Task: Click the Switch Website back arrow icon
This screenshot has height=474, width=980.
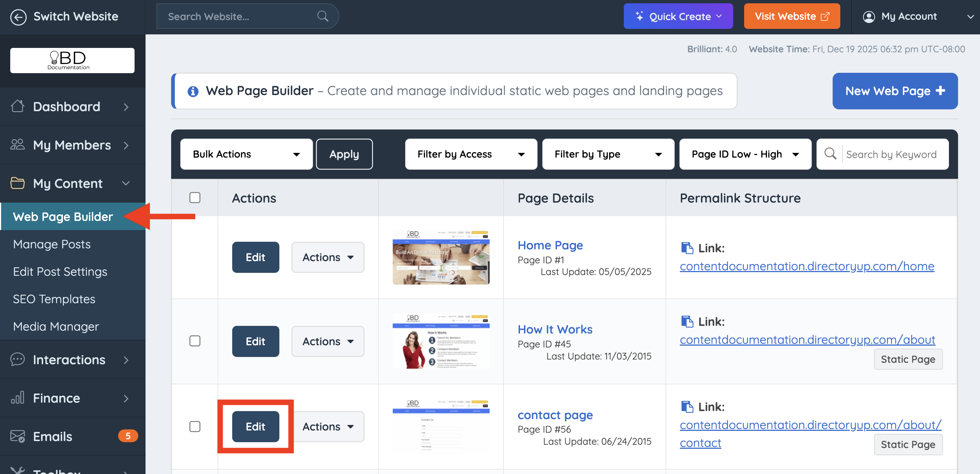Action: pos(18,17)
